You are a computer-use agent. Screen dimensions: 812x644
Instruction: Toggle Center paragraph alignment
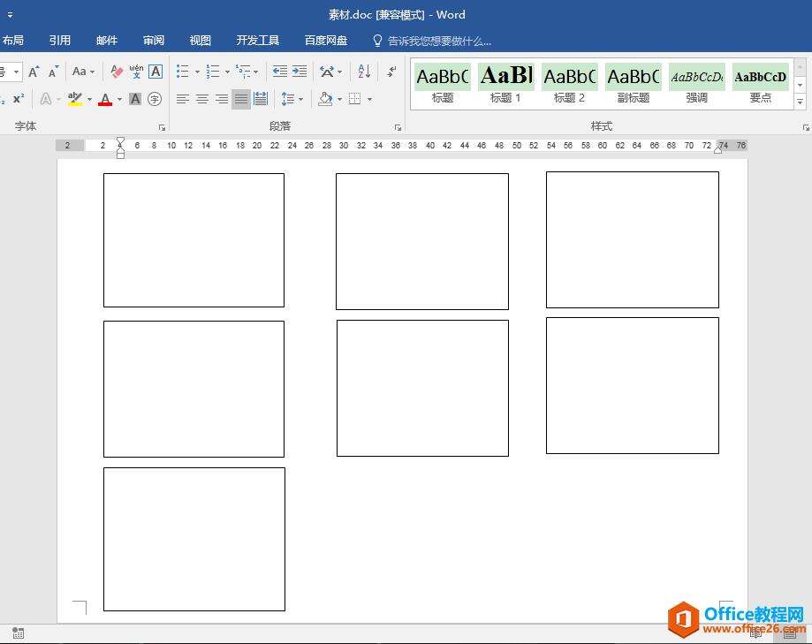click(x=202, y=99)
